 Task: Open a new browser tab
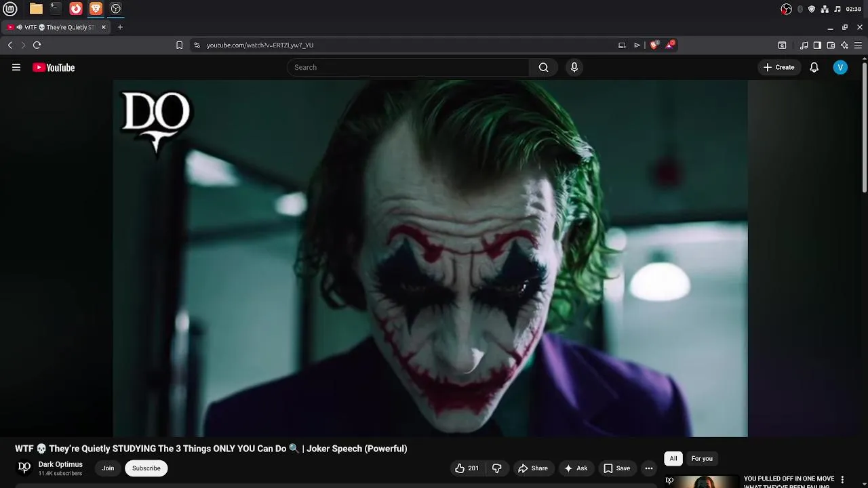coord(120,27)
